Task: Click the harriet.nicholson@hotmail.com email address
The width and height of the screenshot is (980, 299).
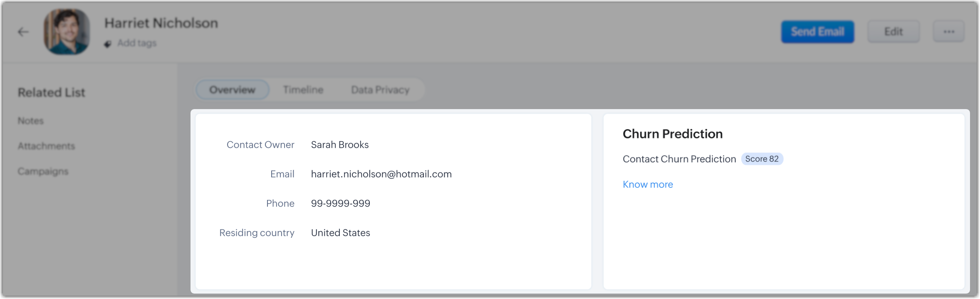Action: pos(381,174)
